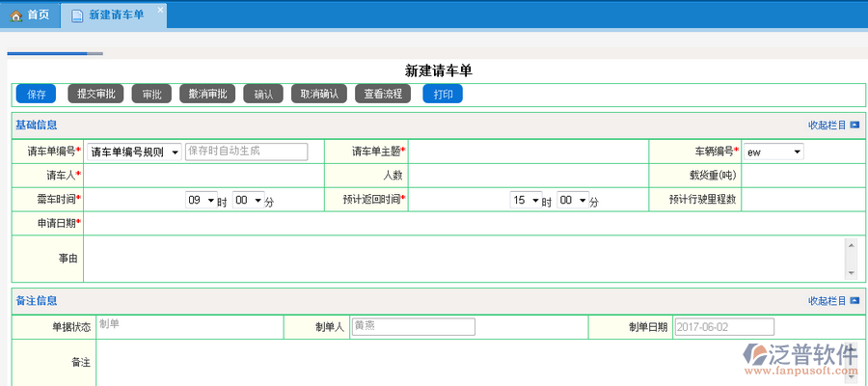The height and width of the screenshot is (386, 868).
Task: Collapse the 基础信息 section via its icon
Action: (854, 124)
